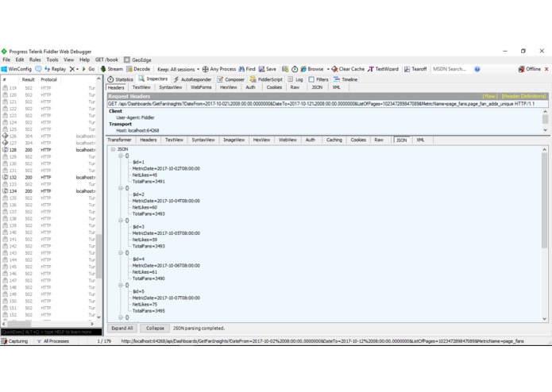Click the QuickExec command input box
The width and height of the screenshot is (552, 392).
51,332
